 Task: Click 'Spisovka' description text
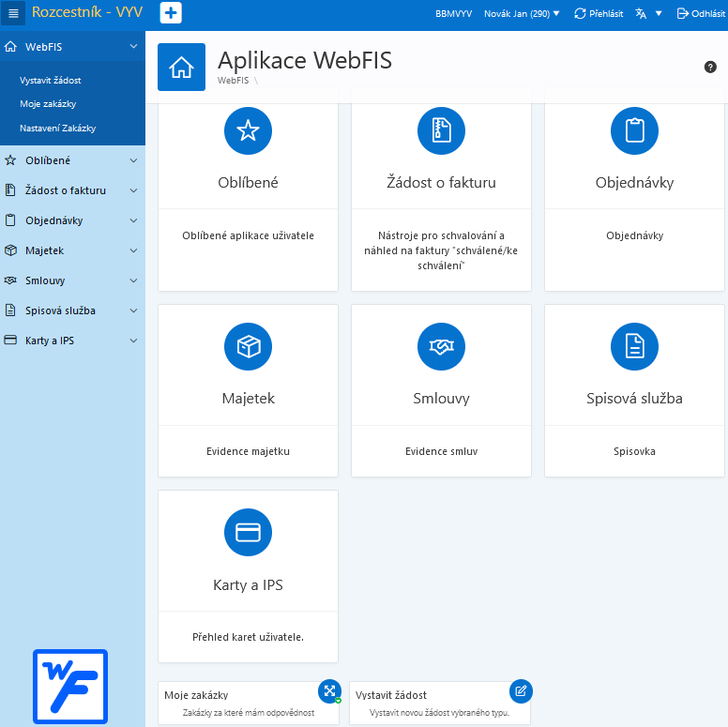634,451
